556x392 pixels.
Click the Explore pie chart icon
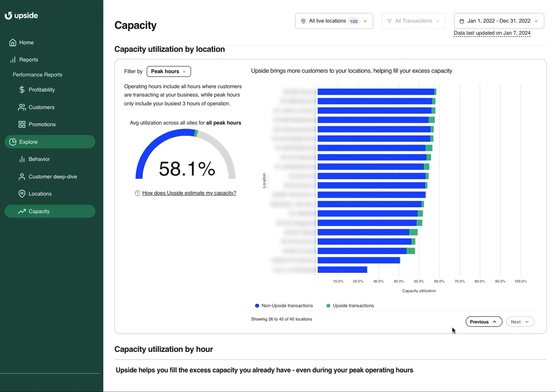tap(13, 142)
